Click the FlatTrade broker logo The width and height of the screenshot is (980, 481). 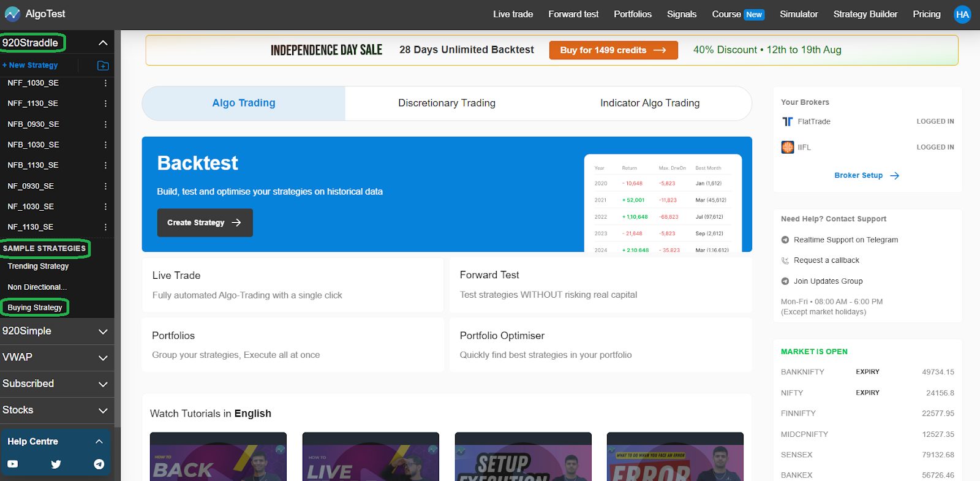click(x=788, y=121)
